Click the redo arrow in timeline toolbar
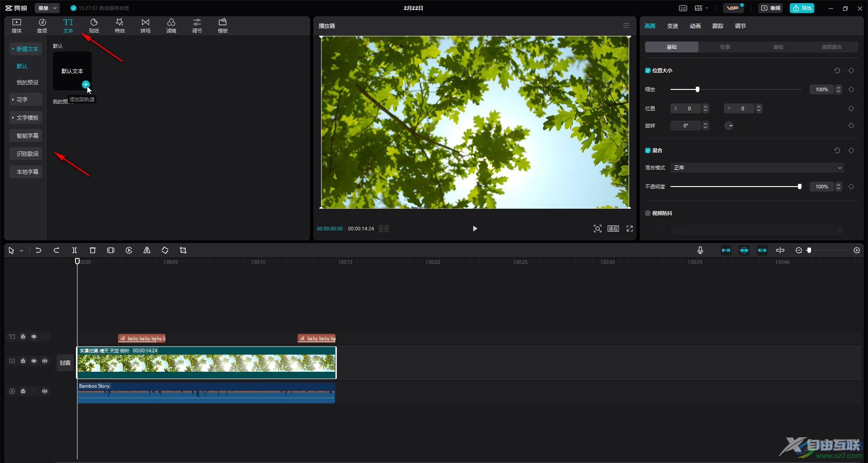Viewport: 868px width, 463px height. (57, 250)
